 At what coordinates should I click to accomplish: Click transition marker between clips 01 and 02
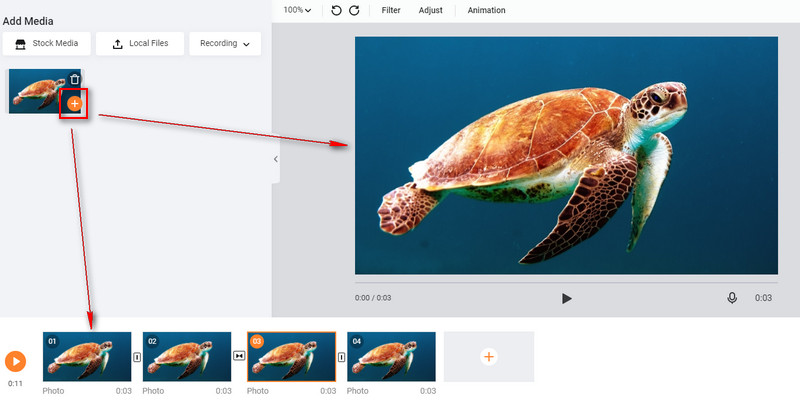point(137,356)
